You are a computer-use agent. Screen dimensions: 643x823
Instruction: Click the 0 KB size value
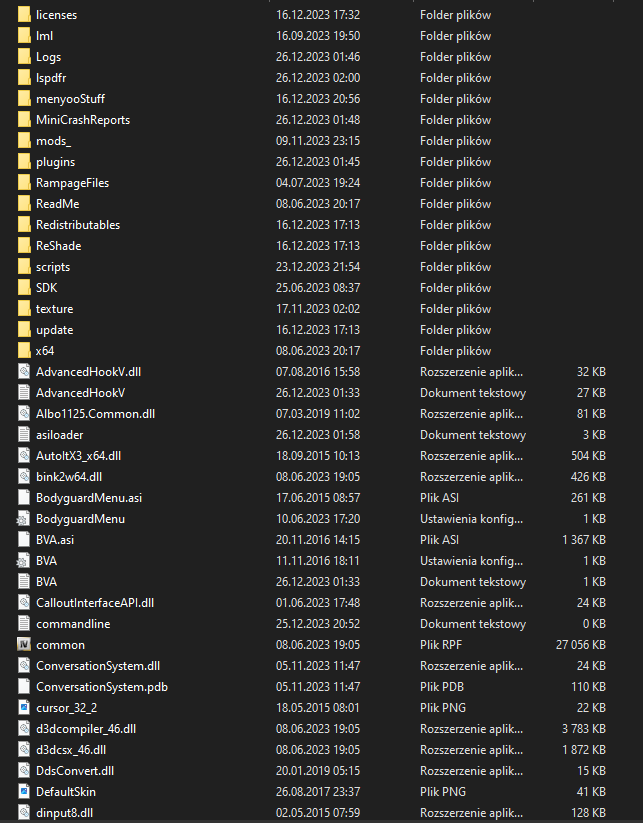[594, 624]
